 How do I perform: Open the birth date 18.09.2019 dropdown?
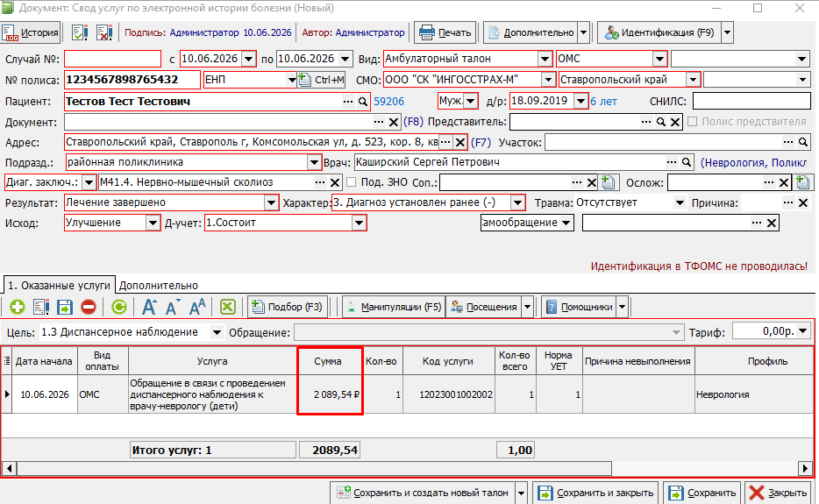pos(580,101)
